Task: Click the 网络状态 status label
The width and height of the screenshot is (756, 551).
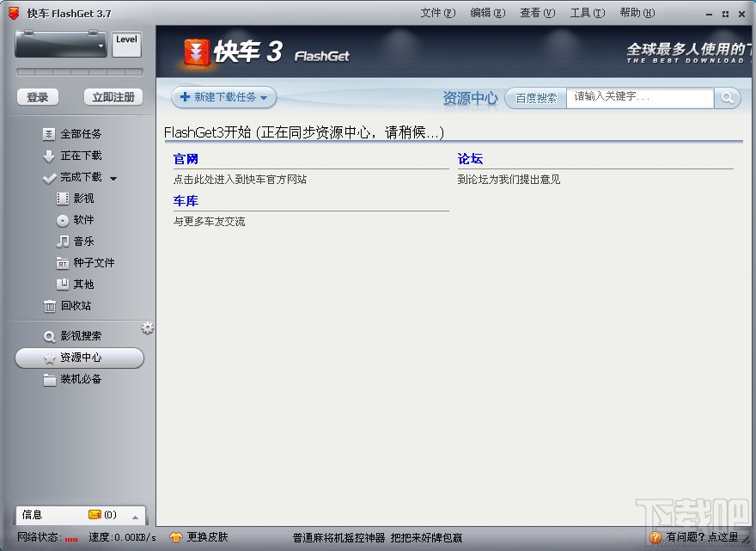Action: pos(39,537)
